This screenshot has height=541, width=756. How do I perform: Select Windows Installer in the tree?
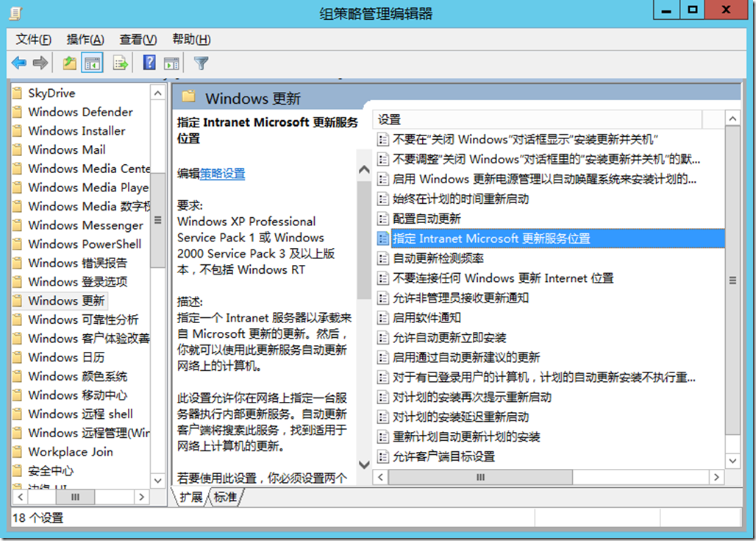(x=76, y=131)
